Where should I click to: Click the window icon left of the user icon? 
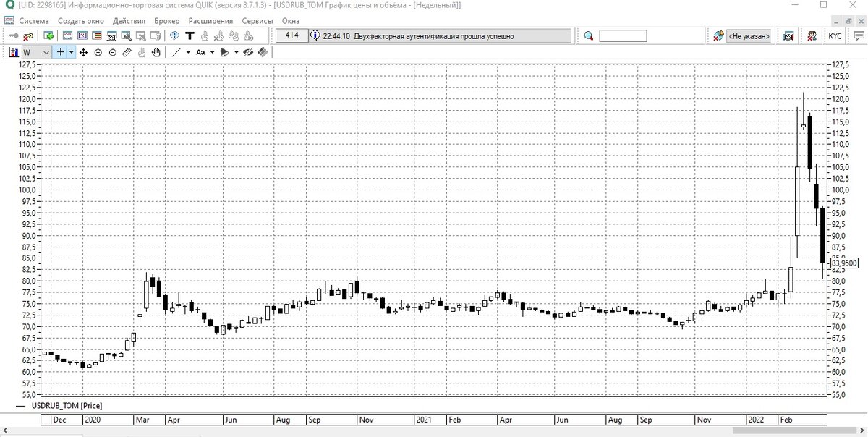tap(788, 36)
